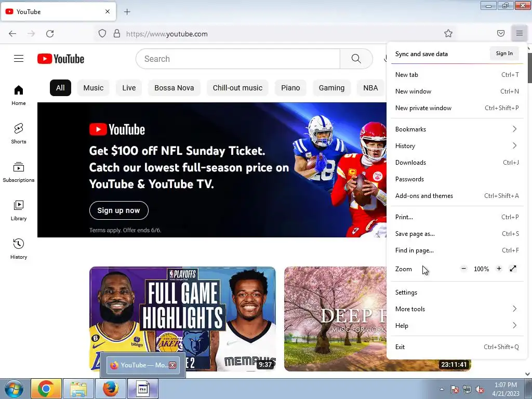Screen dimensions: 532x399
Task: Choose Save page as...
Action: [x=457, y=234]
